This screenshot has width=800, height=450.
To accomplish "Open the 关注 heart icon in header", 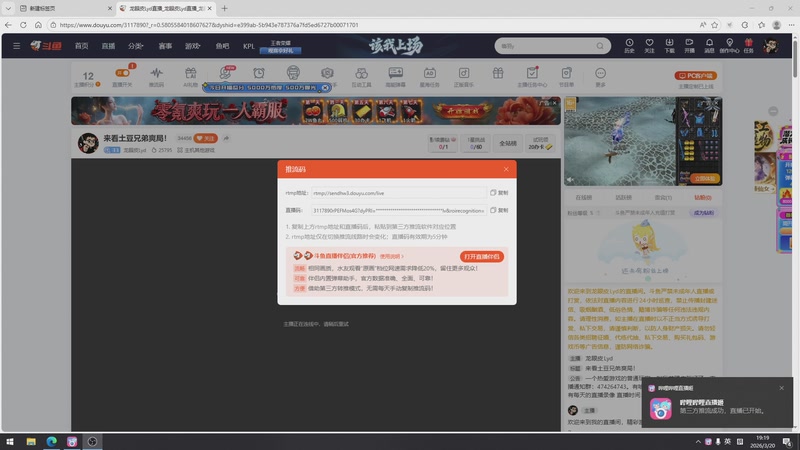I will pyautogui.click(x=649, y=45).
